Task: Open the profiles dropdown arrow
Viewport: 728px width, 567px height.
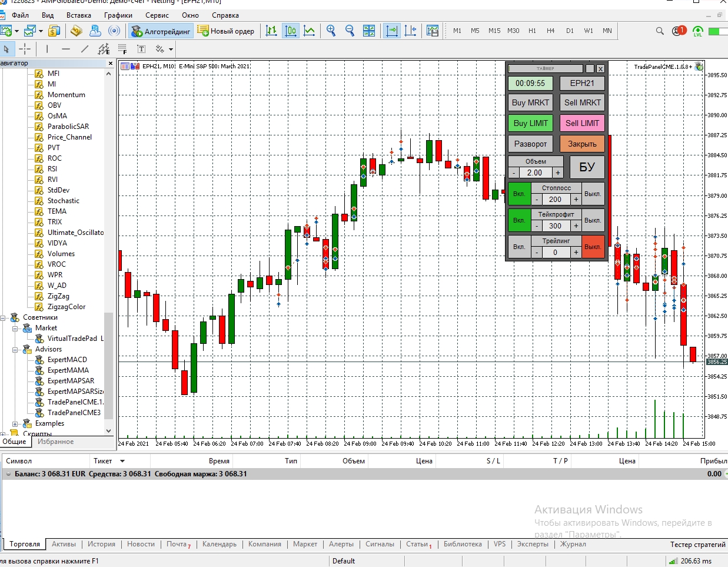Action: 40,31
